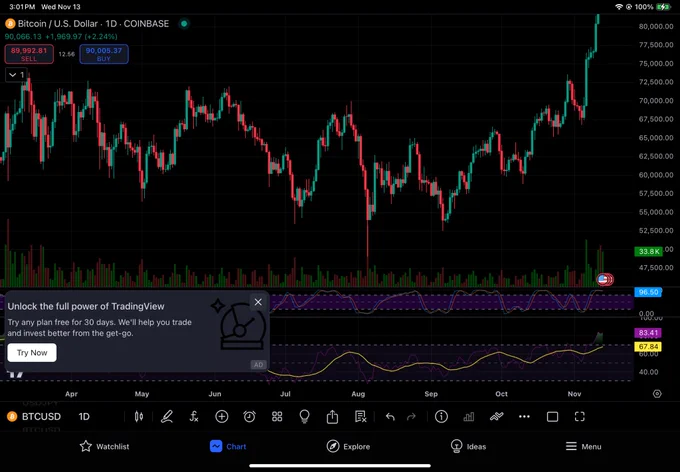Close the TradingView promo banner
Screen dimensions: 680x472
pos(258,302)
